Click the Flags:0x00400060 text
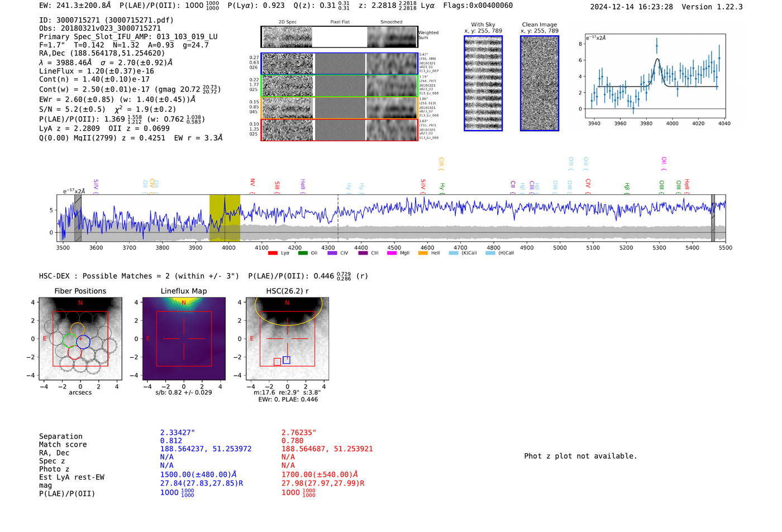The image size is (782, 532). (478, 6)
